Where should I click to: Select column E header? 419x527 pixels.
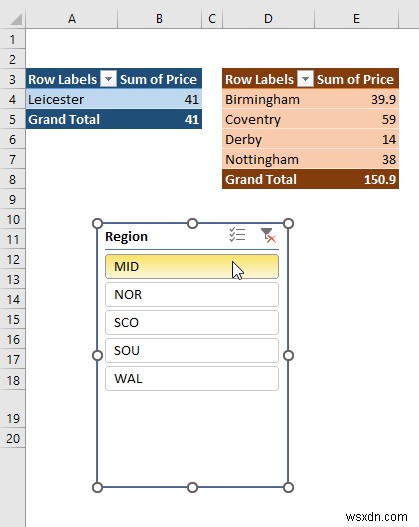[357, 19]
